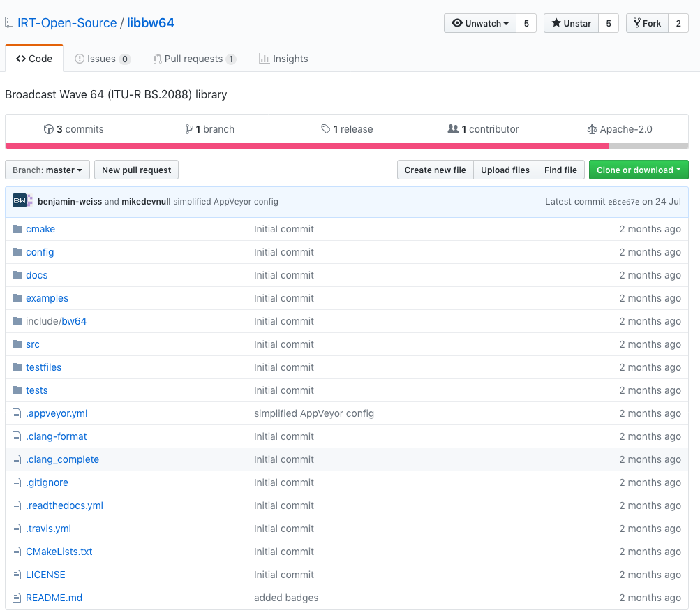This screenshot has height=613, width=700.
Task: Open the Issues tab
Action: coord(102,59)
